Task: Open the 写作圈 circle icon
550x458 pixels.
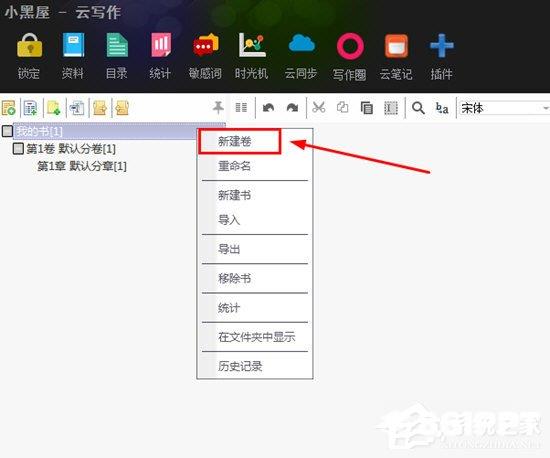Action: [350, 46]
